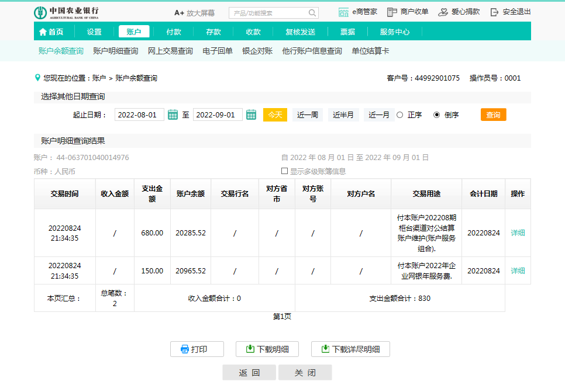The height and width of the screenshot is (392, 565).
Task: Click the printer icon on 打印
Action: [x=184, y=349]
